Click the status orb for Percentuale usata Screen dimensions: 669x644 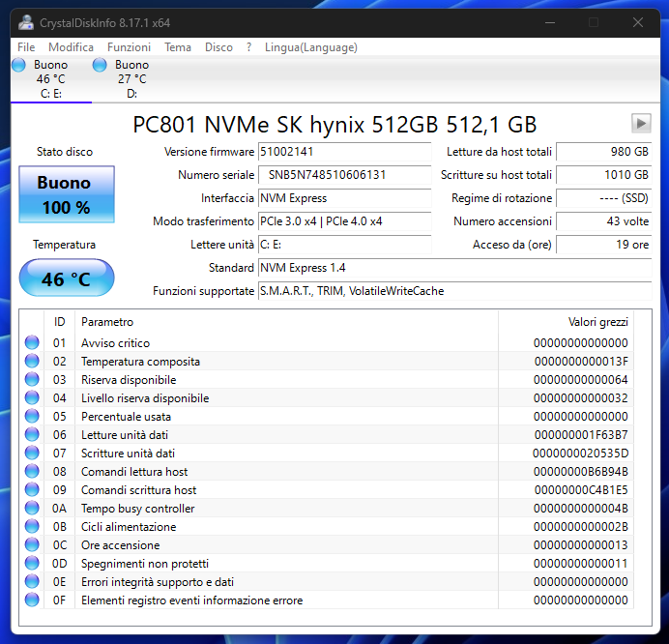(x=32, y=416)
